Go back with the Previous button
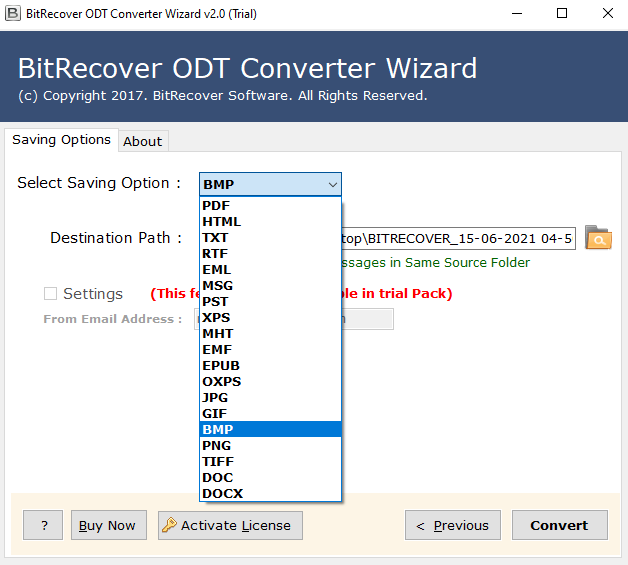Viewport: 628px width, 565px height. [452, 525]
